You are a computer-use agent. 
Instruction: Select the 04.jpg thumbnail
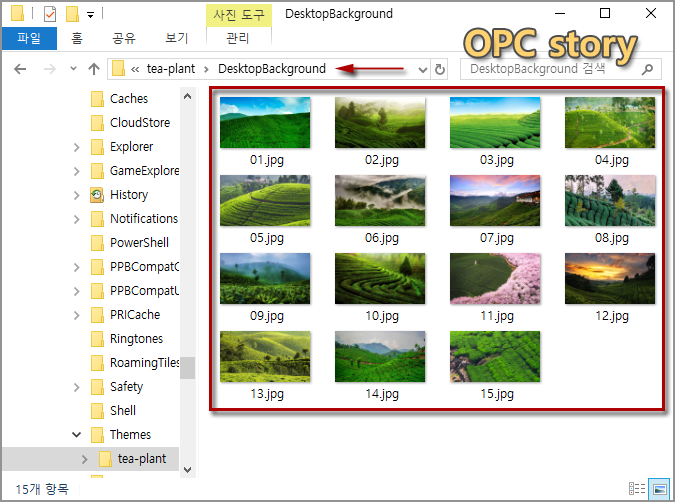coord(610,123)
